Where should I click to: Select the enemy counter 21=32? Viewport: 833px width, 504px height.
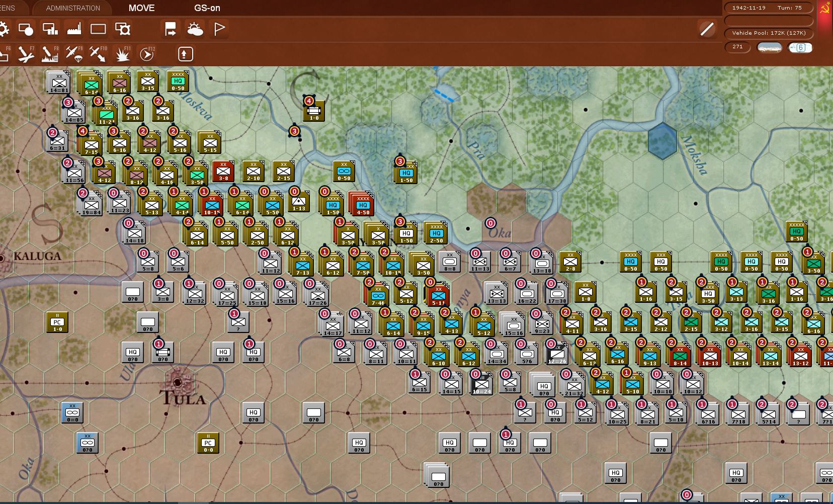[573, 385]
